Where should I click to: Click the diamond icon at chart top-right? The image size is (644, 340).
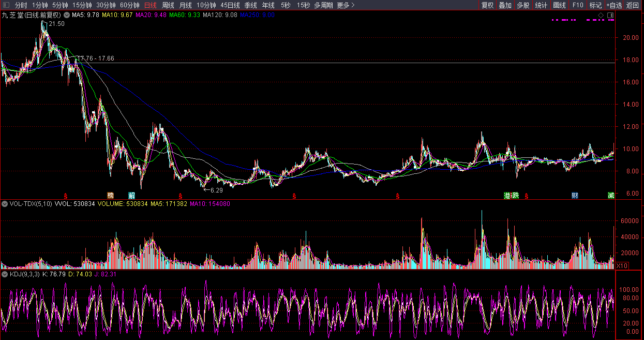pos(601,15)
